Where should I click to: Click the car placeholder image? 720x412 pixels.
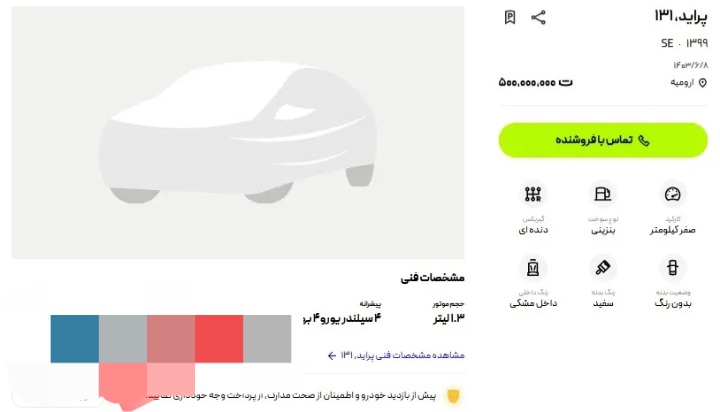[238, 130]
